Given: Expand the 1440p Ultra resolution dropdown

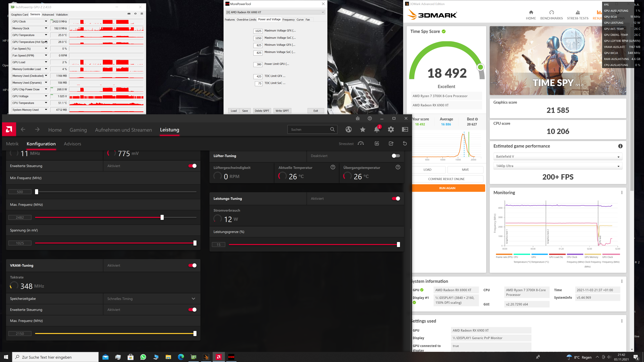Looking at the screenshot, I should [x=557, y=166].
